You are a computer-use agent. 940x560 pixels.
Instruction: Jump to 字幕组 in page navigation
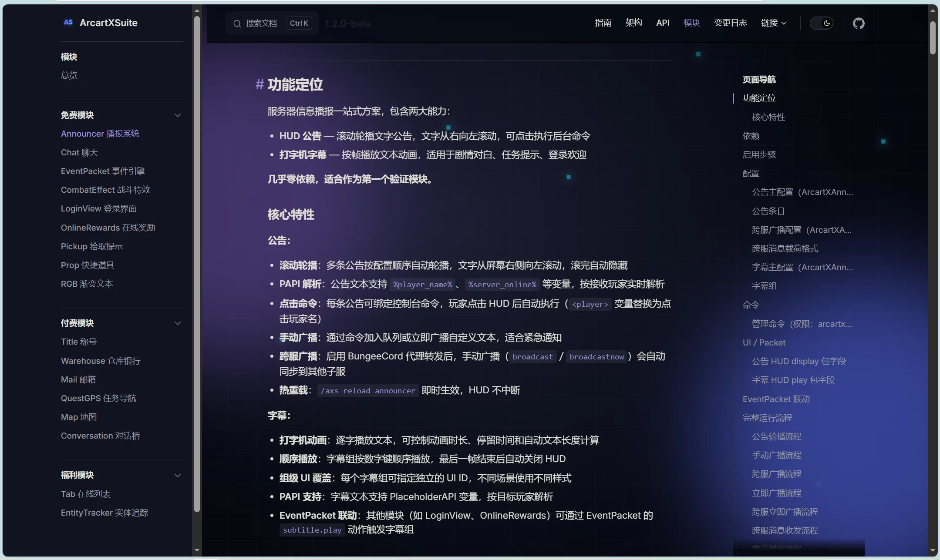(x=765, y=286)
